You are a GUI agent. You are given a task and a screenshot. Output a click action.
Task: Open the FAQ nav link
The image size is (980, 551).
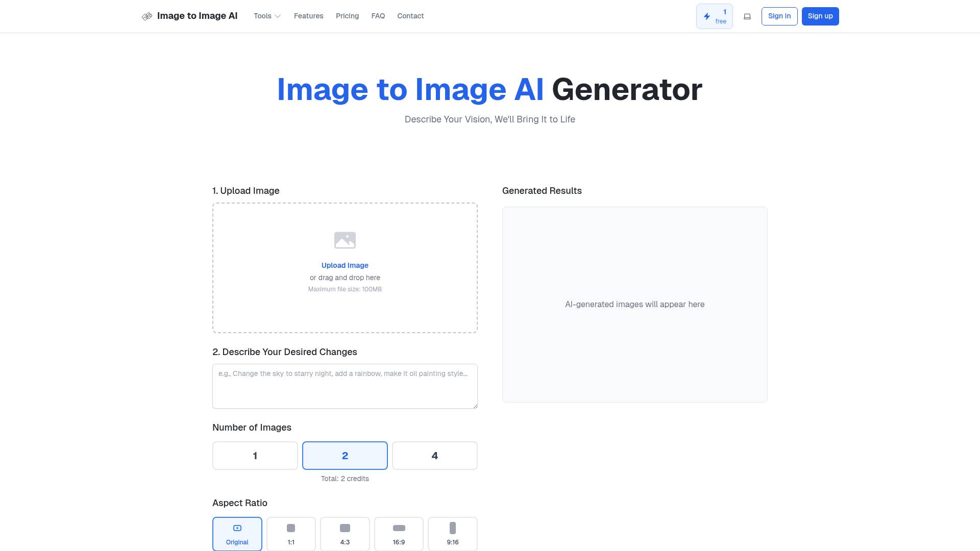click(378, 16)
